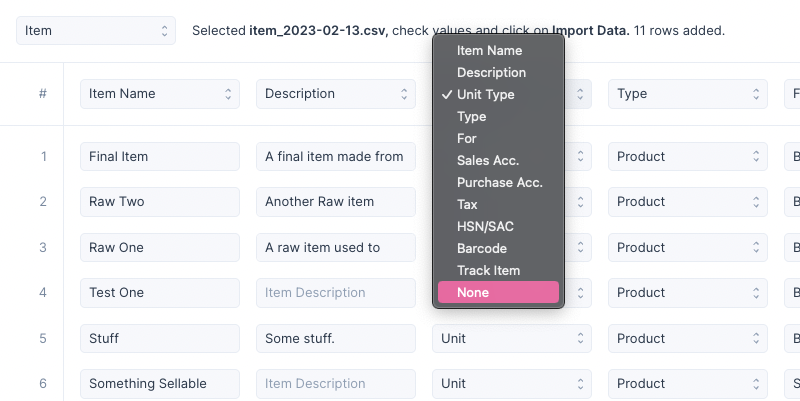The image size is (800, 401).
Task: Edit the Something Sellable name field
Action: (160, 383)
